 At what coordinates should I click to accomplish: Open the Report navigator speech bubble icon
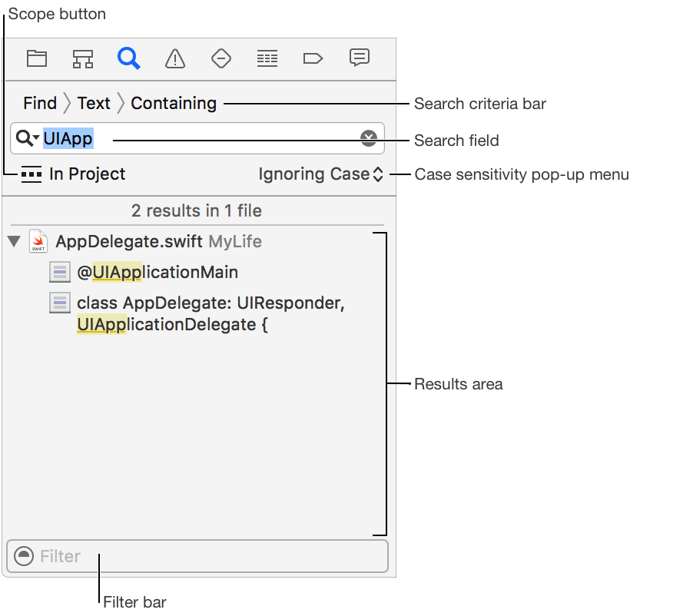pos(359,58)
